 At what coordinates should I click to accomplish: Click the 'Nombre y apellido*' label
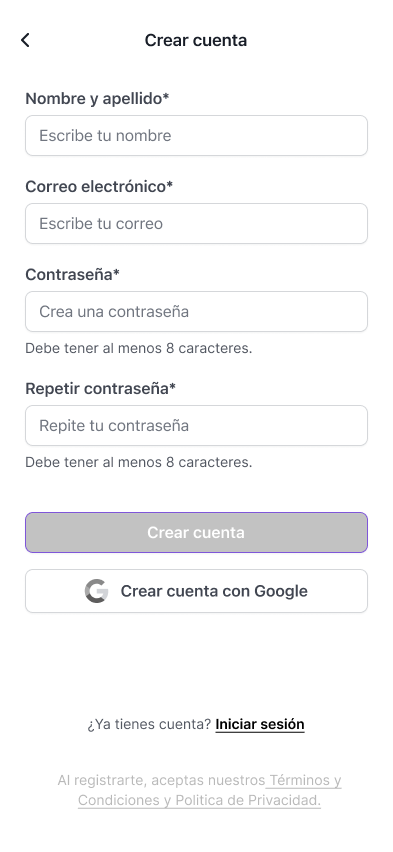click(97, 99)
